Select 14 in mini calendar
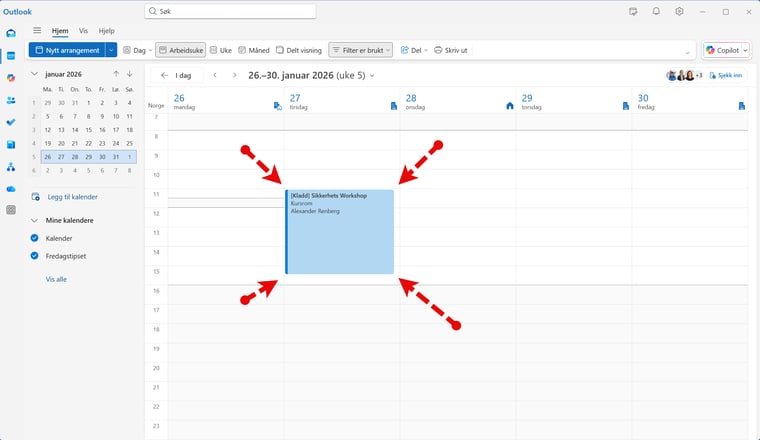 [75, 130]
